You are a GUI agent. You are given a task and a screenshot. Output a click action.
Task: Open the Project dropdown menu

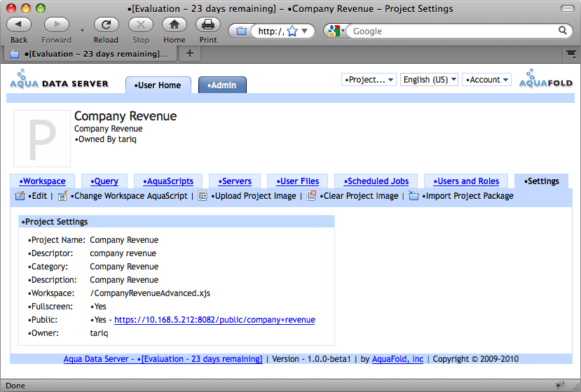pyautogui.click(x=369, y=80)
